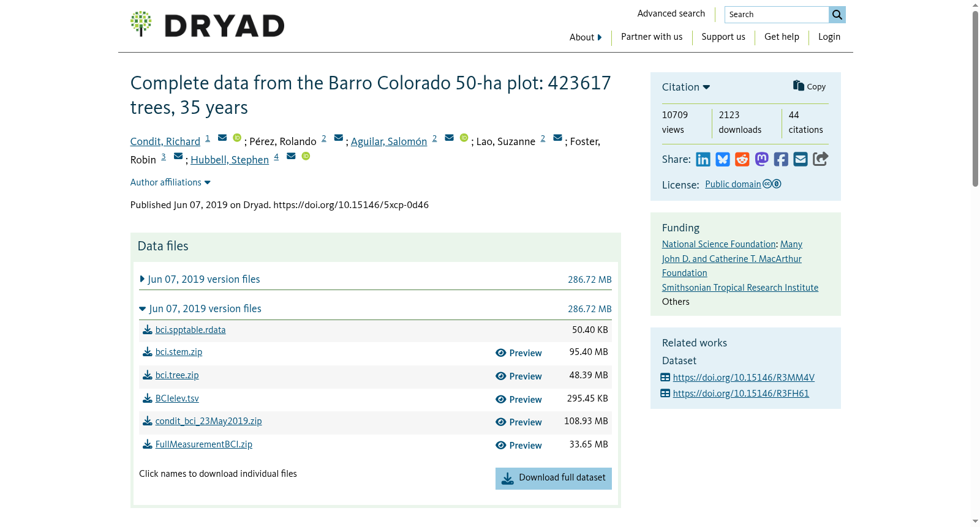Preview the FullMeasurementBCI.zip file

(x=518, y=446)
